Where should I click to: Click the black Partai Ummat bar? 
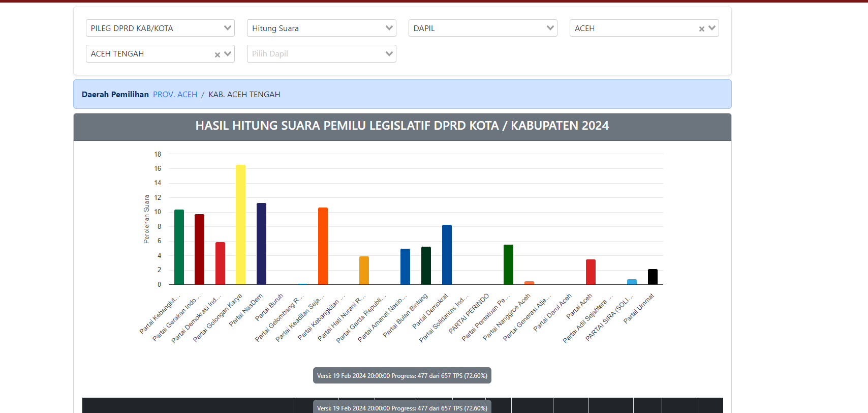click(x=653, y=277)
